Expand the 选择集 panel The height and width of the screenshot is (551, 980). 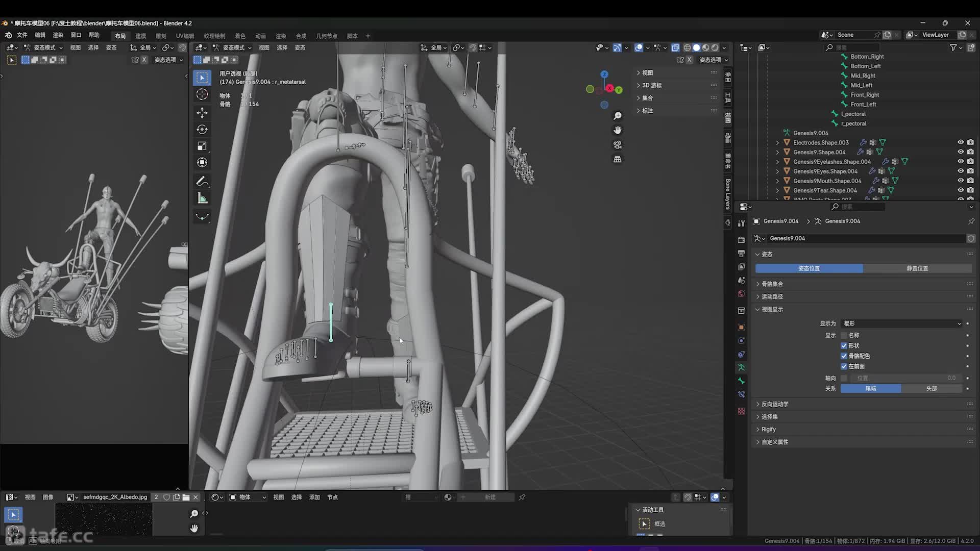[x=769, y=417]
